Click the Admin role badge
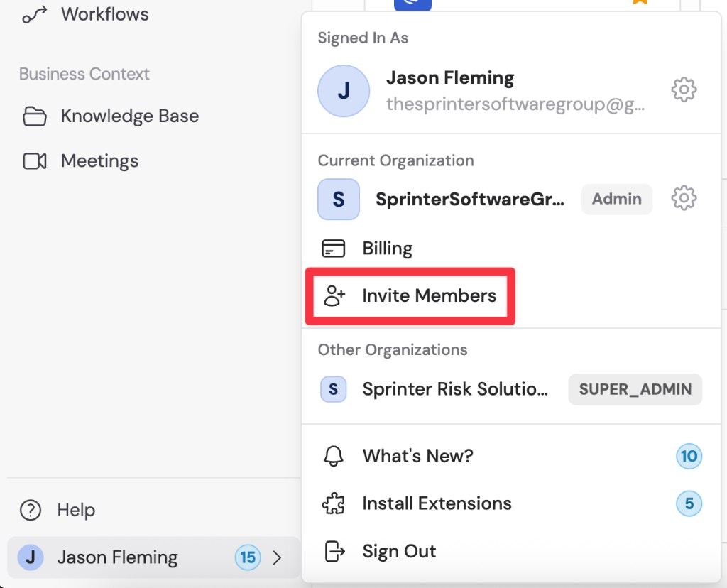727x588 pixels. click(616, 199)
